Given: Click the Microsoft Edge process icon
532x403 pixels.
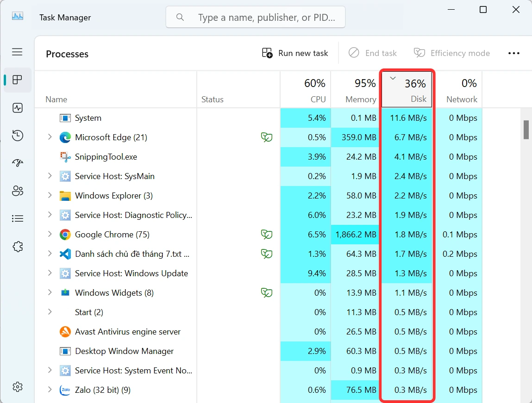Looking at the screenshot, I should click(65, 137).
